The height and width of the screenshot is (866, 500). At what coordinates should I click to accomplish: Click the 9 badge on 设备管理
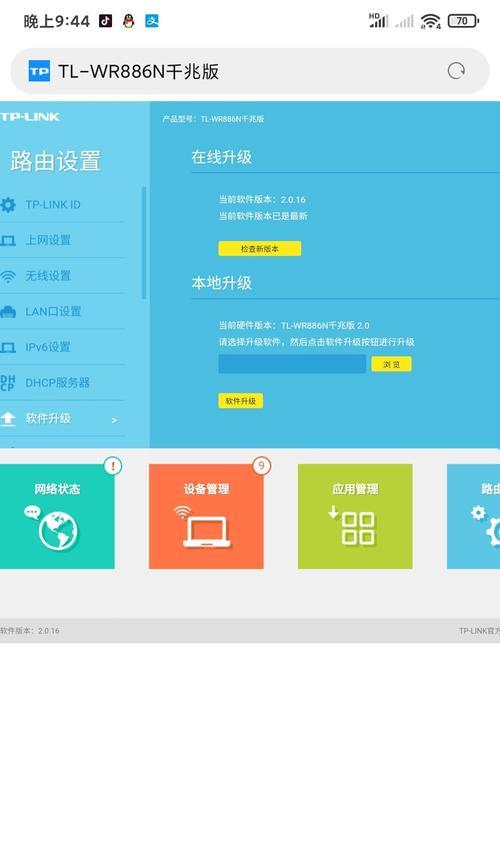pyautogui.click(x=261, y=466)
